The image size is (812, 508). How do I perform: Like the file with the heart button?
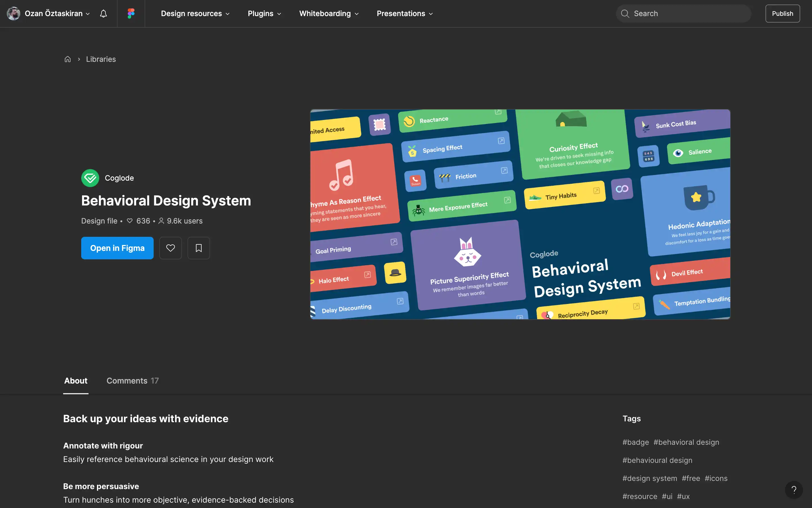point(171,248)
